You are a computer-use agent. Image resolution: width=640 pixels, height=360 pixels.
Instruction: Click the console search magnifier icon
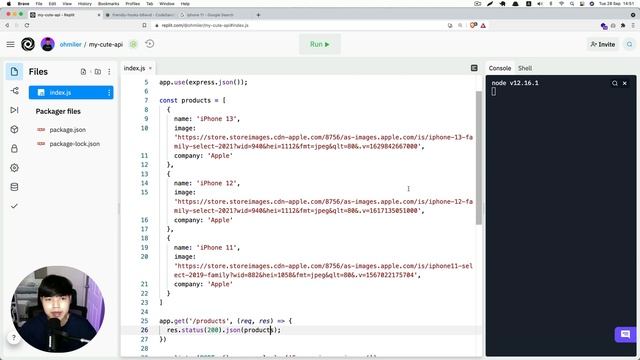click(x=614, y=83)
